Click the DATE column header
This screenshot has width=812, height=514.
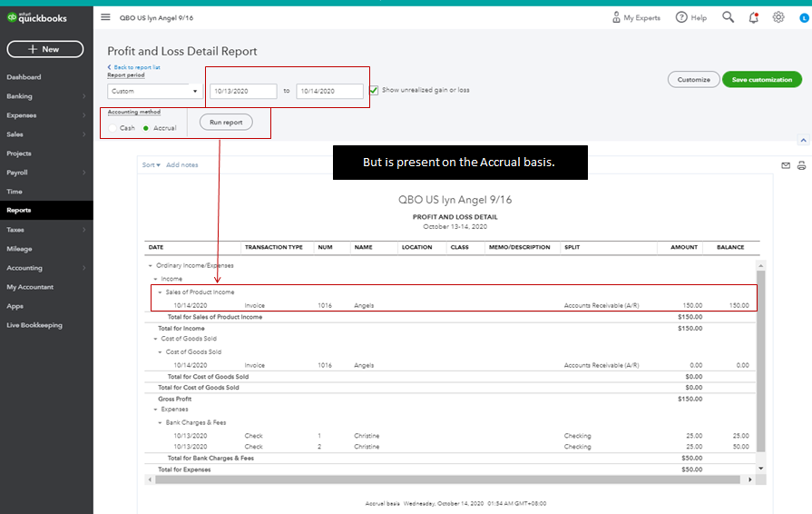pyautogui.click(x=156, y=248)
